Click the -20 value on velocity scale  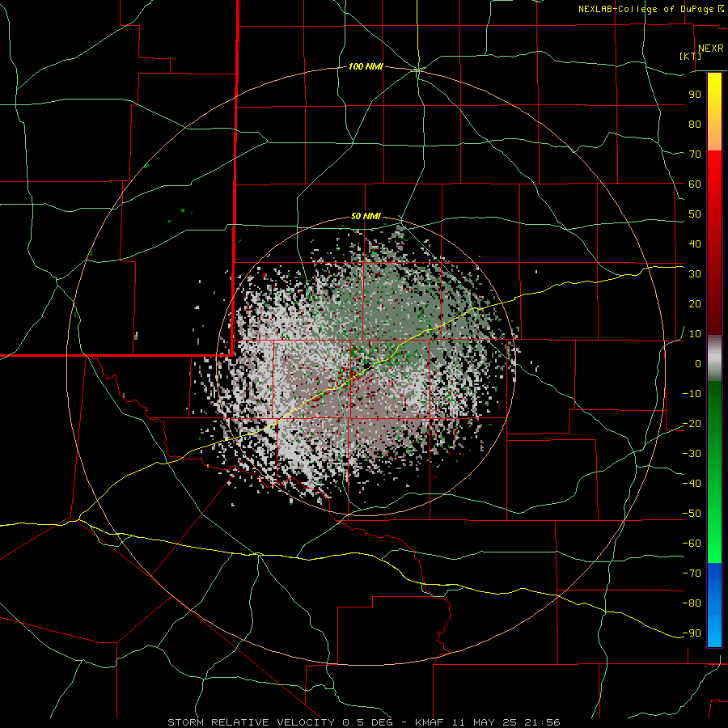pyautogui.click(x=692, y=423)
